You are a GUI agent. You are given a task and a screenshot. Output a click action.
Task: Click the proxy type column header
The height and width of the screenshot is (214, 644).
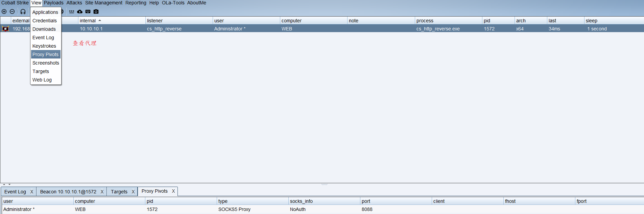tap(253, 201)
